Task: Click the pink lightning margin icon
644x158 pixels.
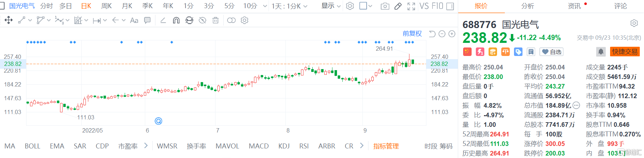Action: coord(480,52)
